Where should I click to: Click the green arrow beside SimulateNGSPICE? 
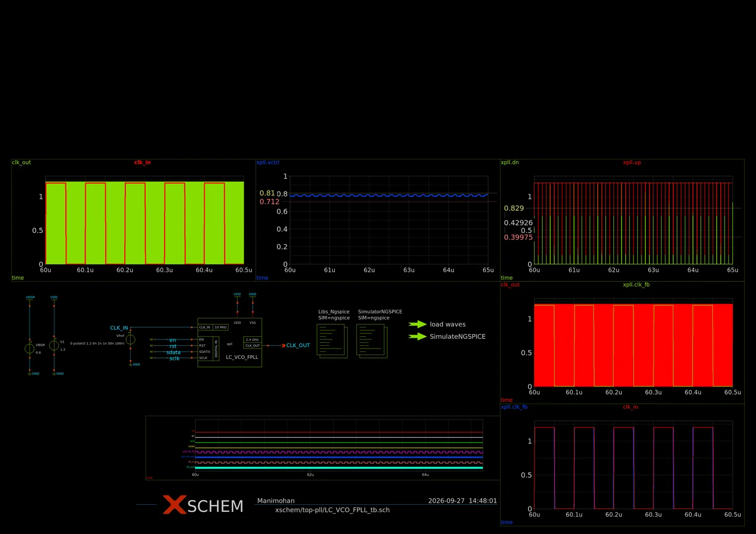tap(417, 336)
